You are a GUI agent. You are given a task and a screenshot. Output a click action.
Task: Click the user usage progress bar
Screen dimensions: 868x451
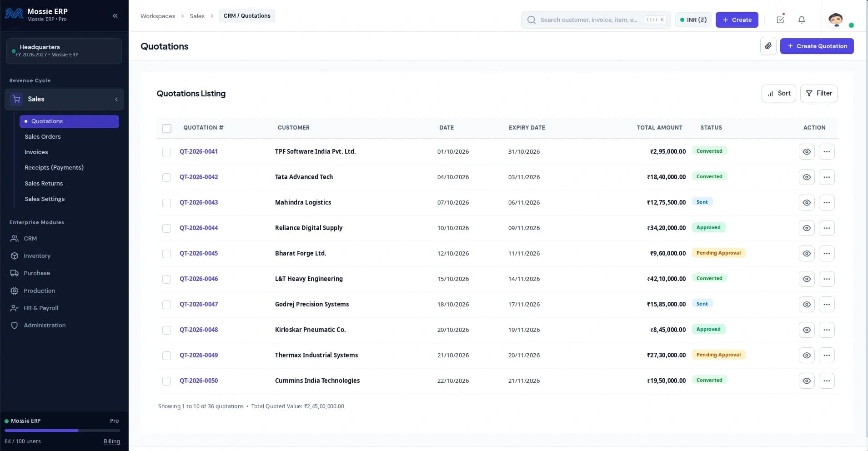[x=62, y=430]
